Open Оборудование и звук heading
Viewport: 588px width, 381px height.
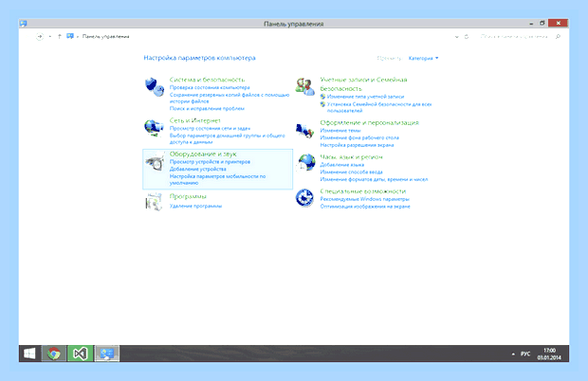coord(203,154)
